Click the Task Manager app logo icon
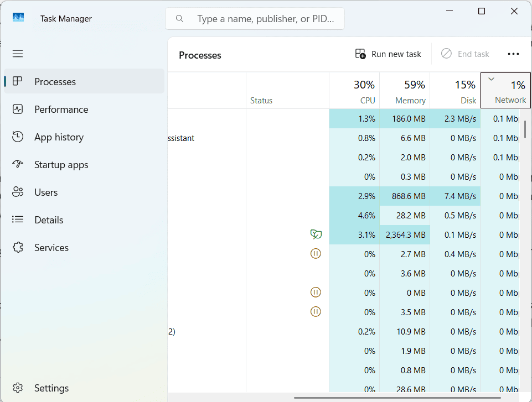The image size is (532, 402). 18,17
